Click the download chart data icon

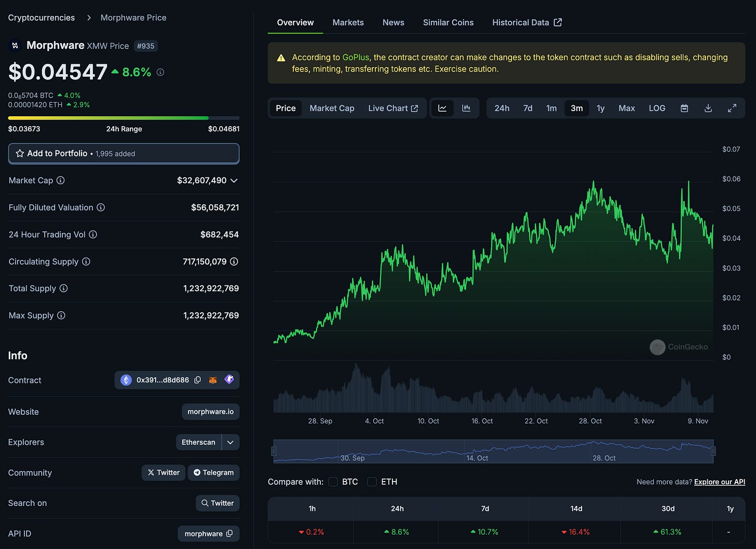(x=708, y=108)
